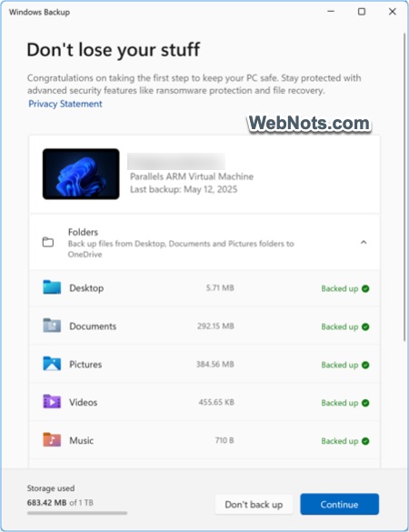Click the 710 B size value
The width and height of the screenshot is (409, 532).
(x=224, y=440)
